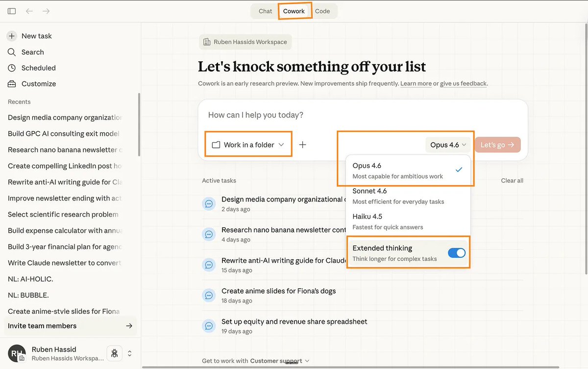
Task: Select Haiku 4.5 model option
Action: (x=408, y=221)
